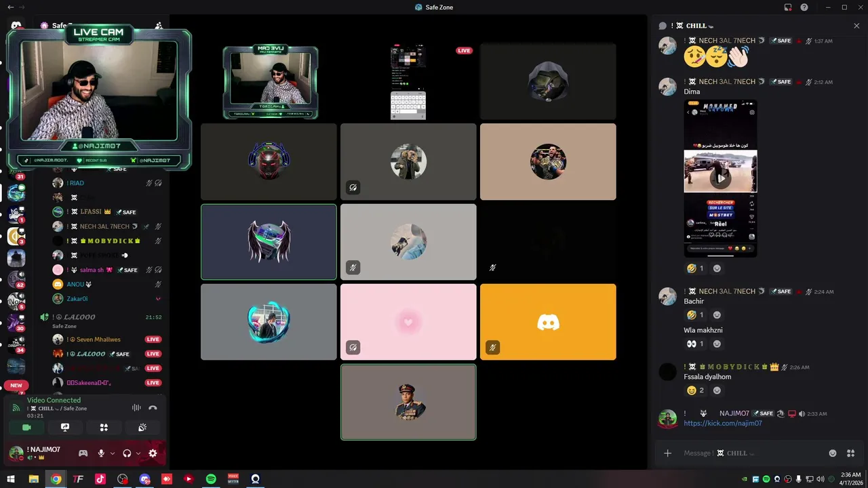Screen dimensions: 868x488
Task: Add reaction to the Wla makhzni message
Action: (x=717, y=344)
